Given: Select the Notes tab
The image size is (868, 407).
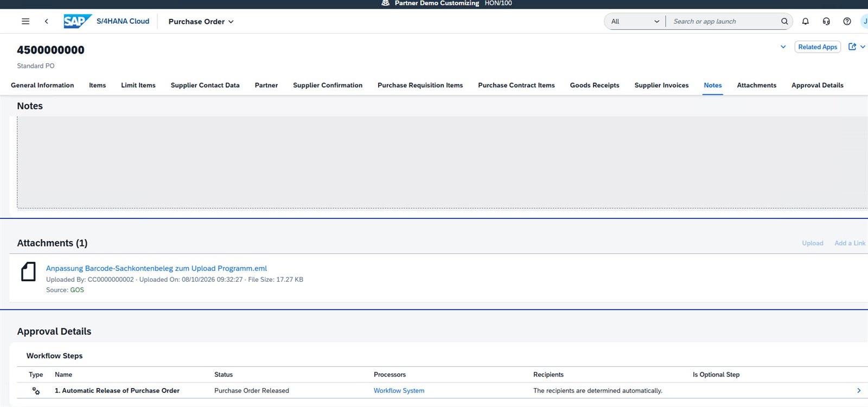Looking at the screenshot, I should click(713, 86).
